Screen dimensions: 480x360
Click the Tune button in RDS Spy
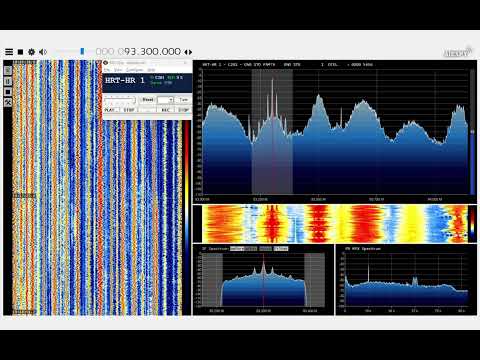tap(183, 100)
